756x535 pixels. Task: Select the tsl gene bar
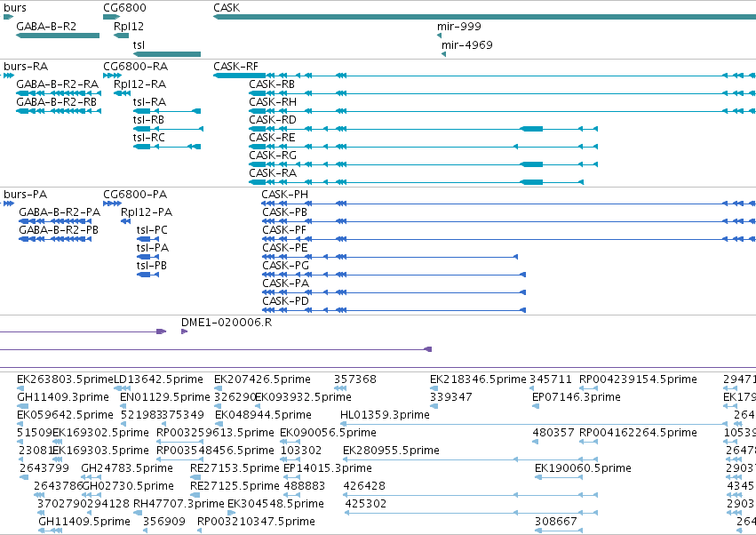tap(167, 54)
